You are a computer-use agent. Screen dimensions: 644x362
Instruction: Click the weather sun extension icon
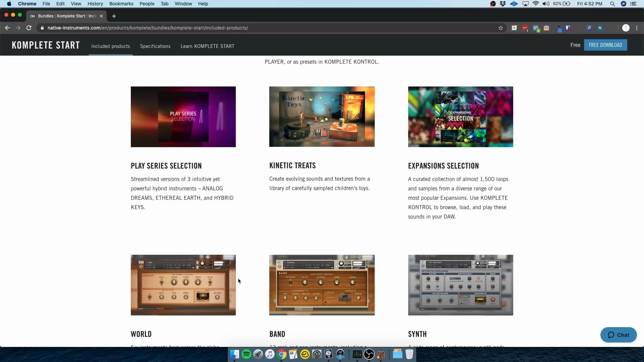coord(600,28)
